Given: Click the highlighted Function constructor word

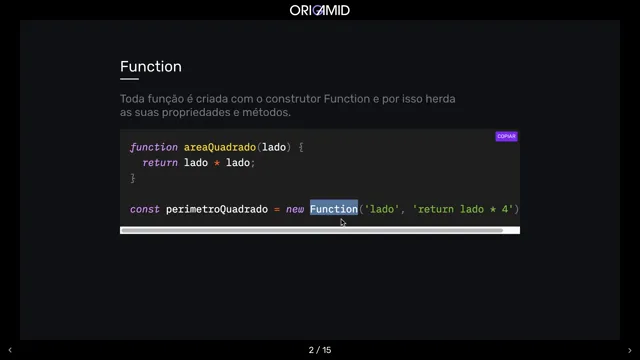Looking at the screenshot, I should [x=333, y=209].
